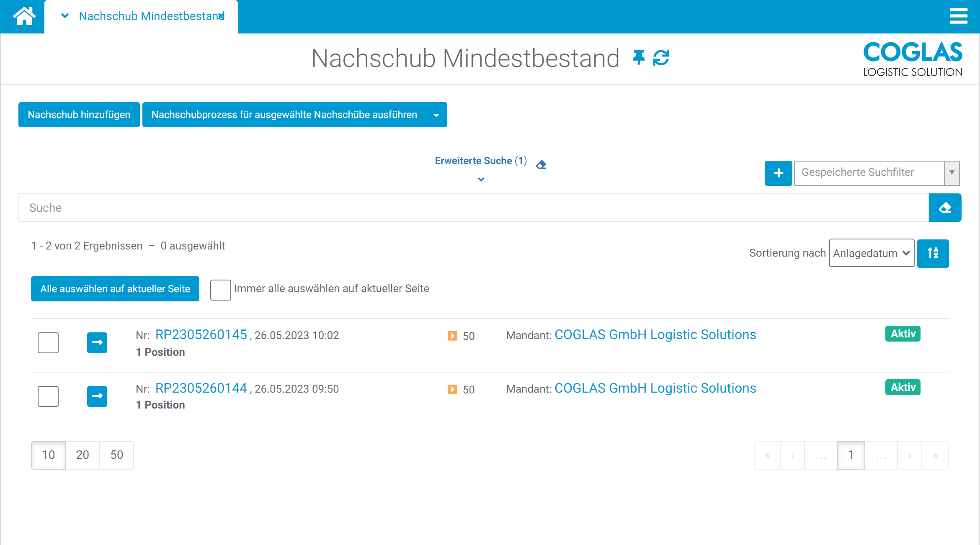This screenshot has height=545, width=980.
Task: Enable Immer alle auswählen auf aktueller Seite
Action: tap(220, 290)
